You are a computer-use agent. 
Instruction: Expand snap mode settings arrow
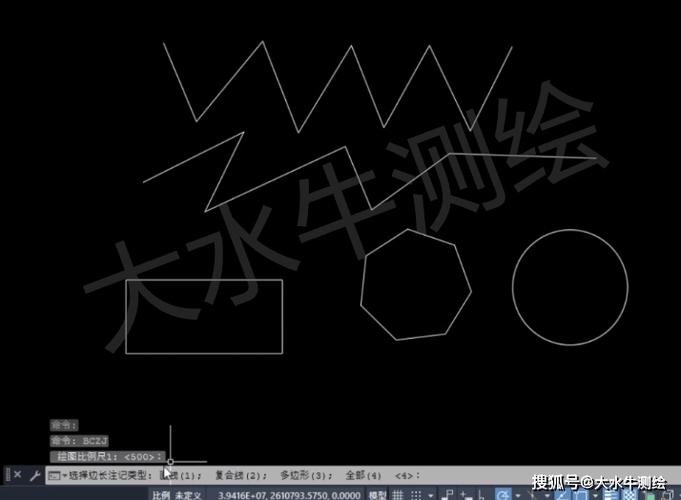pyautogui.click(x=431, y=494)
